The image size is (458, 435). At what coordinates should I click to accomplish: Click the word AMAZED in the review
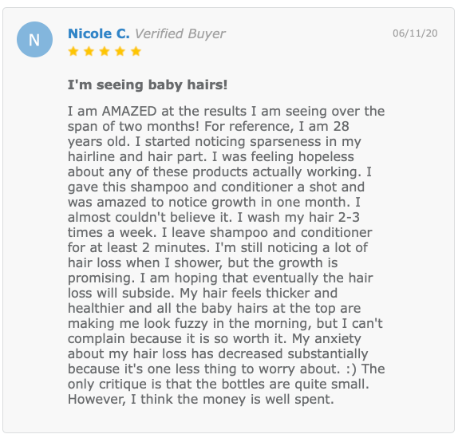coord(129,111)
